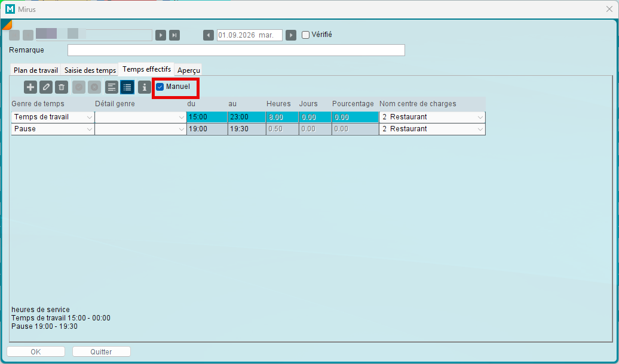
Task: Confirm with the OK button
Action: [x=36, y=351]
